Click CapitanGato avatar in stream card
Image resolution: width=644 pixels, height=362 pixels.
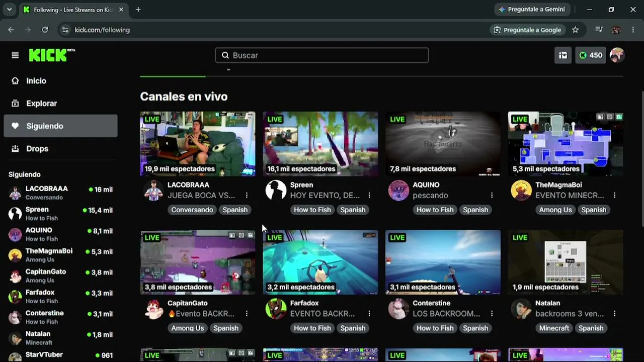153,309
